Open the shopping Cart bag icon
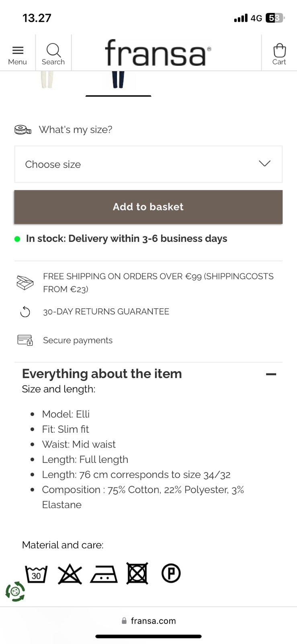This screenshot has width=297, height=644. (279, 51)
